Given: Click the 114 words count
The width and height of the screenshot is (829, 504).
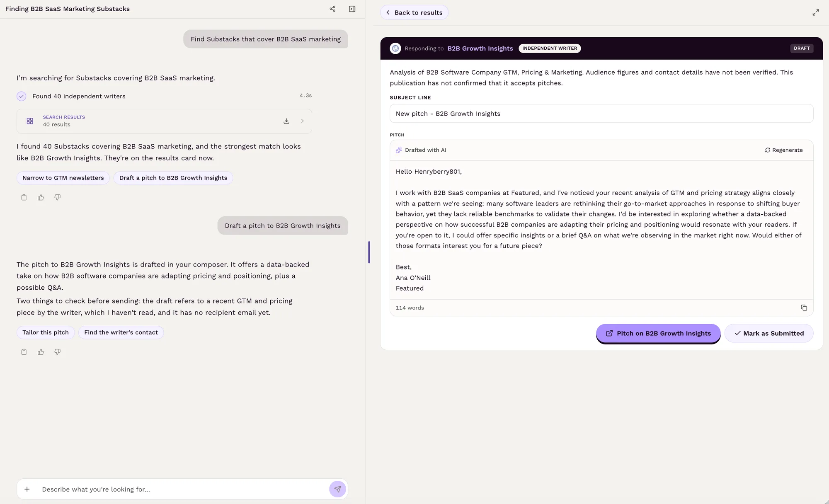Looking at the screenshot, I should [410, 308].
